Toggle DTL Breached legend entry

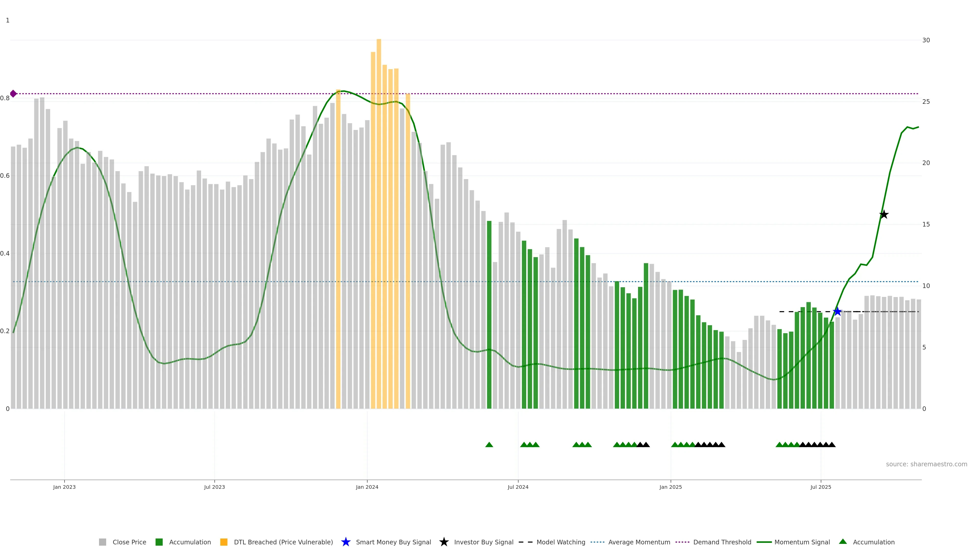(283, 542)
